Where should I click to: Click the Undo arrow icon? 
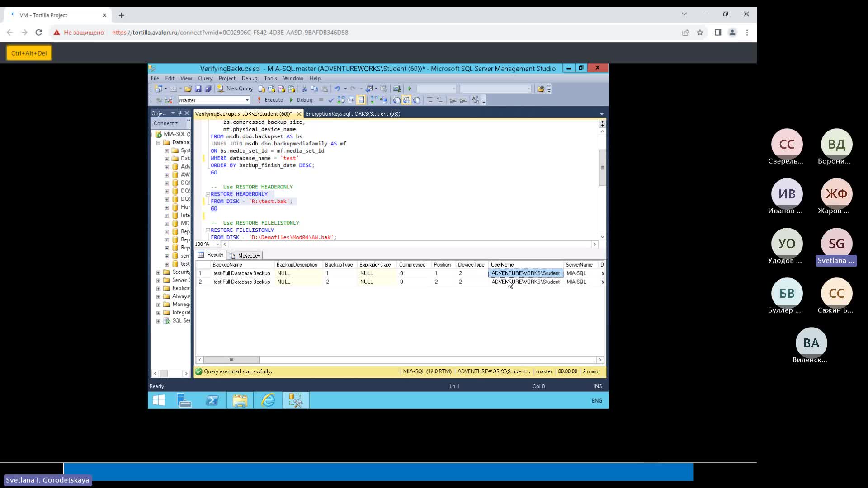(337, 89)
